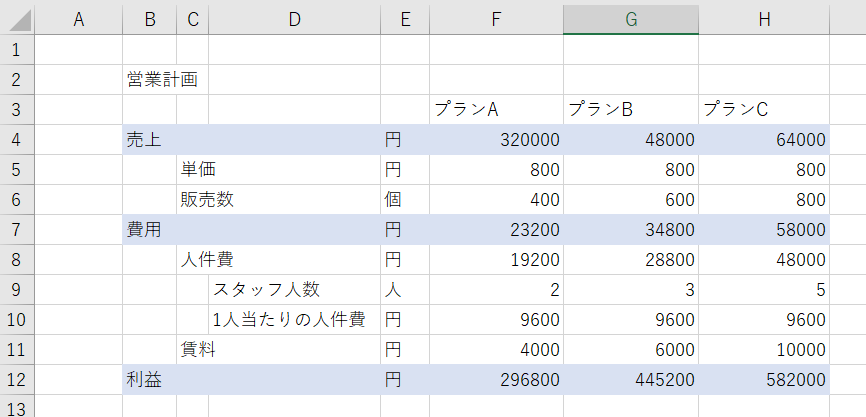Click the 費用 label cell
This screenshot has height=417, width=866.
[150, 229]
